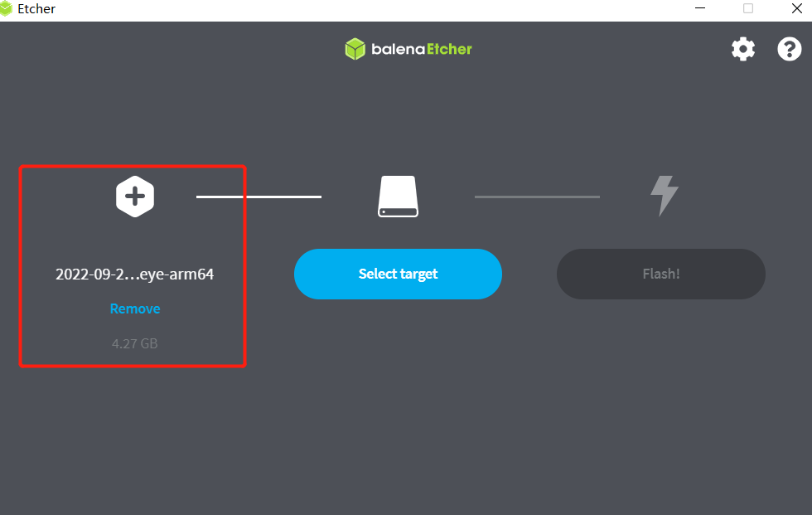Close the Etcher window
This screenshot has height=515, width=812.
(x=796, y=8)
